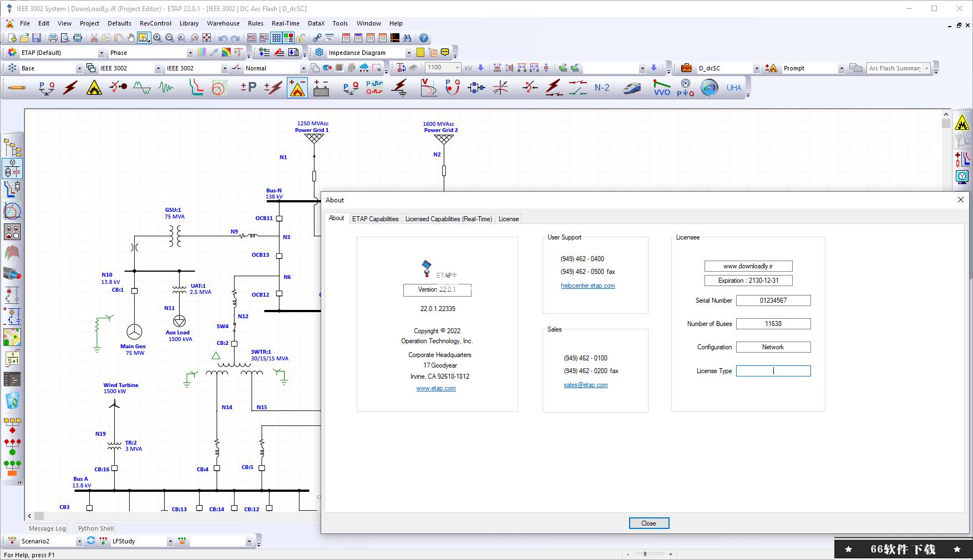This screenshot has width=973, height=560.
Task: Close the About dialog with Close button
Action: point(648,523)
